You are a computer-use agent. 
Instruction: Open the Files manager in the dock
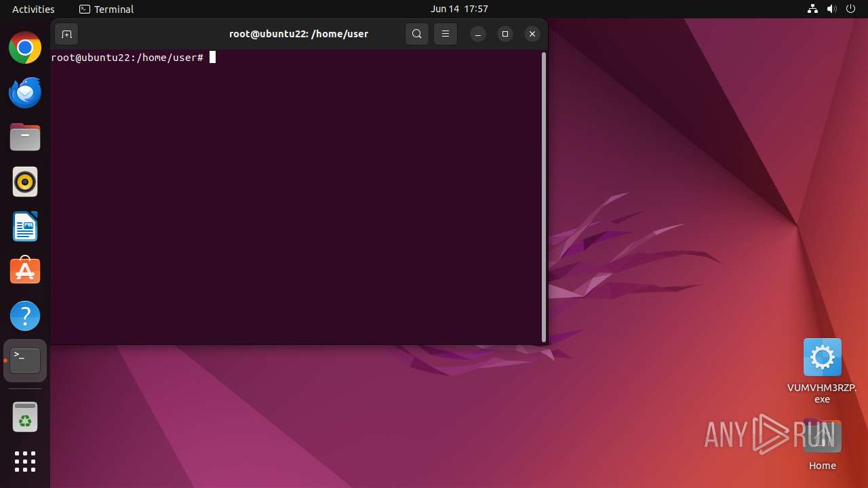(x=25, y=138)
